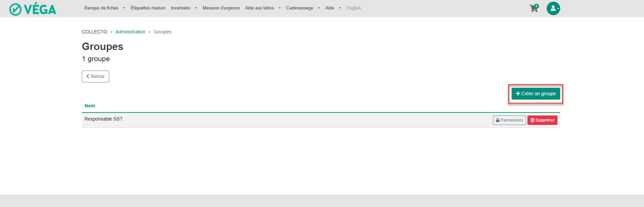
Task: Click the COLLECTO breadcrumb
Action: pos(94,32)
